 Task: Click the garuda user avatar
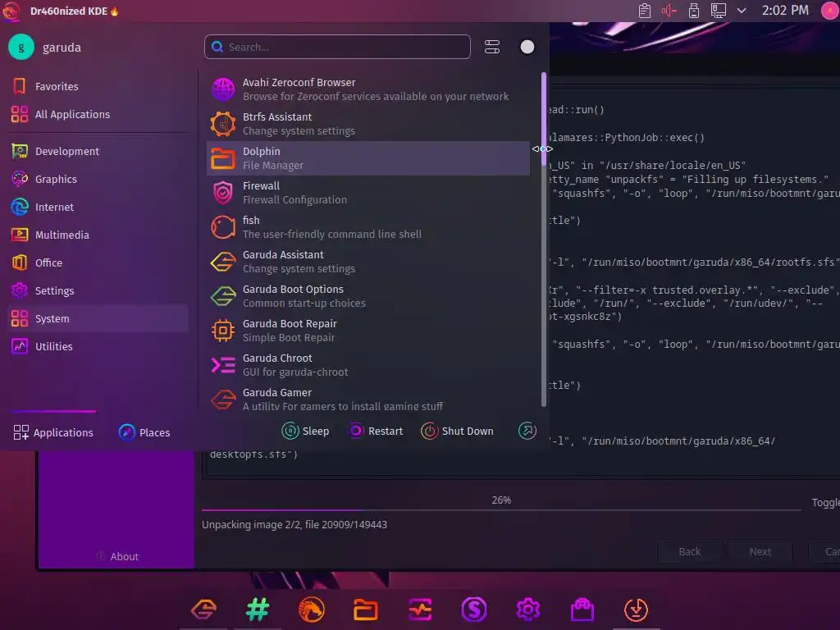click(x=21, y=47)
